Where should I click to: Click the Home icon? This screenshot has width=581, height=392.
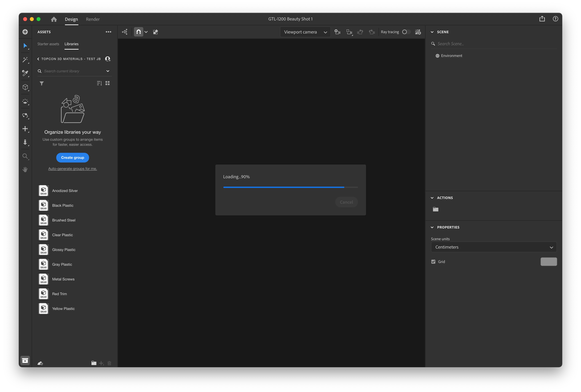[x=54, y=19]
